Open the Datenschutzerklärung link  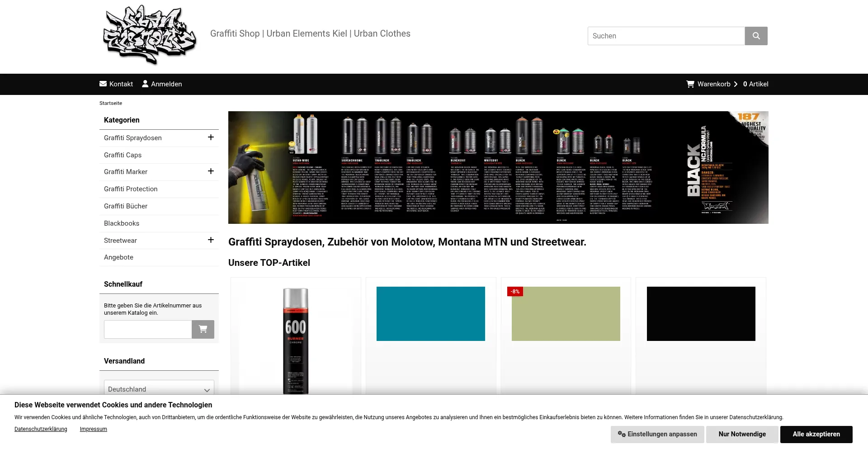pyautogui.click(x=41, y=429)
